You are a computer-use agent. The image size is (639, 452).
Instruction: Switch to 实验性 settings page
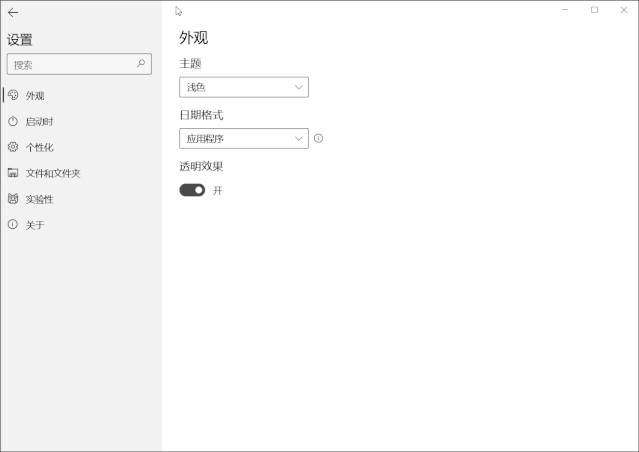[81, 199]
